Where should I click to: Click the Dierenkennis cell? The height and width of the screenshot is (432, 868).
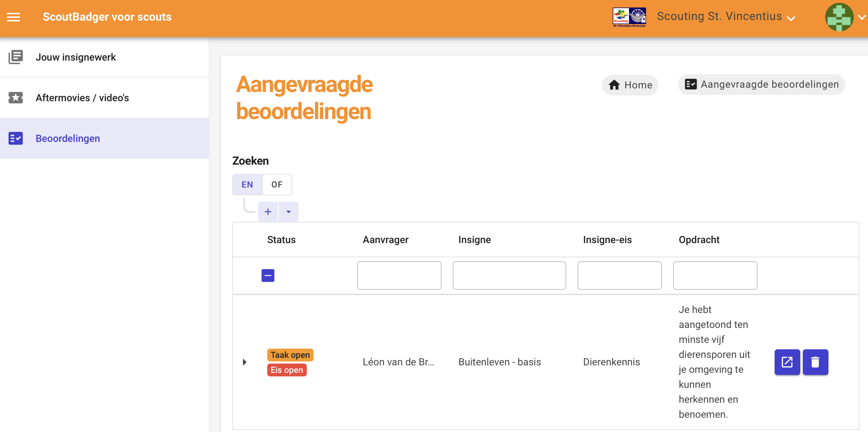[611, 362]
